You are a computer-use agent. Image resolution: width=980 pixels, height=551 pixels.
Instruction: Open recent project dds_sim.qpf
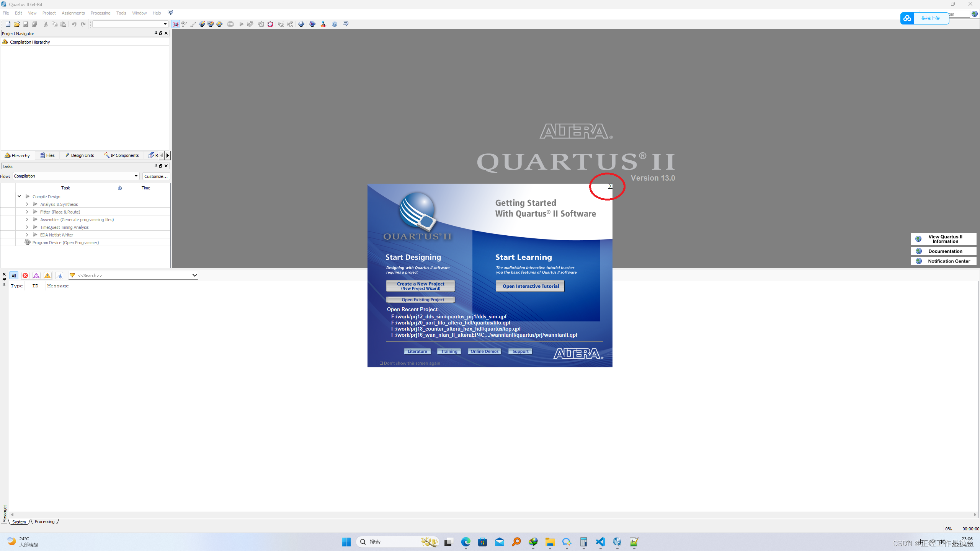(448, 316)
